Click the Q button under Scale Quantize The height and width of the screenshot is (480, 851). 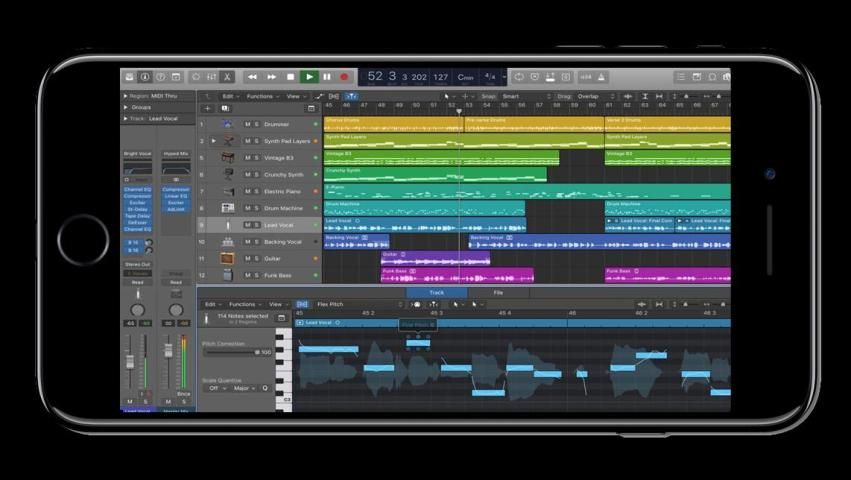click(265, 388)
